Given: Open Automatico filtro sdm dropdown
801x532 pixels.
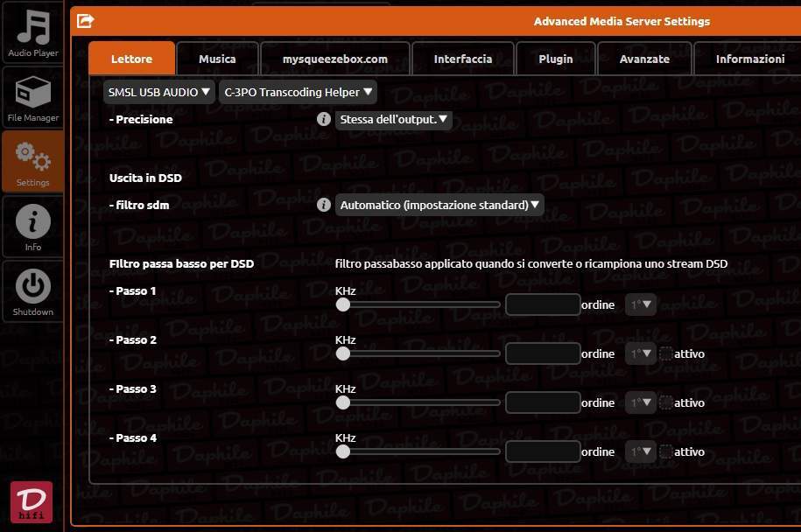Looking at the screenshot, I should click(x=439, y=205).
